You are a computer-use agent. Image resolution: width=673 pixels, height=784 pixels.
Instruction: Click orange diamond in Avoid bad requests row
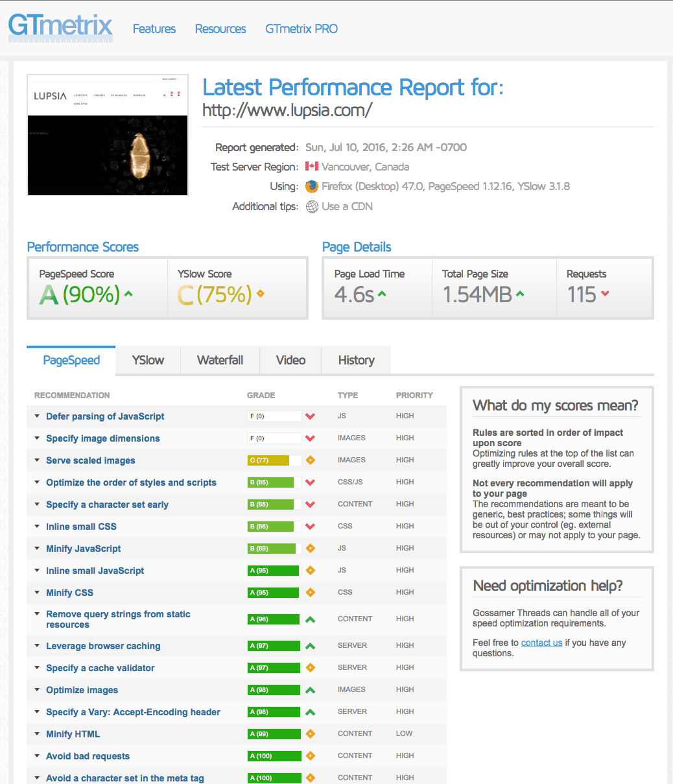[x=310, y=756]
